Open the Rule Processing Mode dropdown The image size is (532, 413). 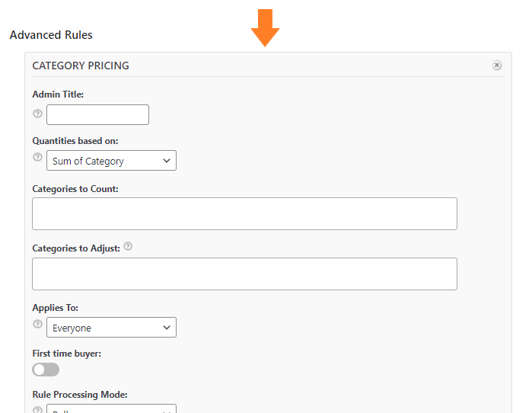coord(111,408)
